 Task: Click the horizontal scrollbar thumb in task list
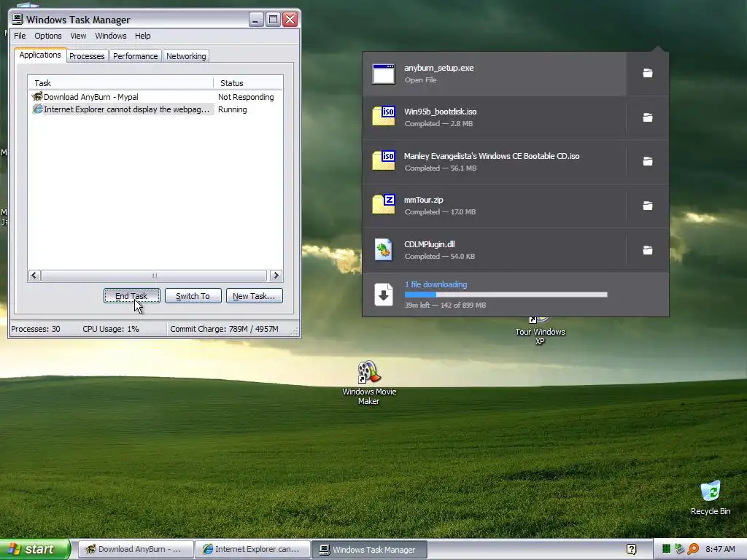[x=154, y=275]
